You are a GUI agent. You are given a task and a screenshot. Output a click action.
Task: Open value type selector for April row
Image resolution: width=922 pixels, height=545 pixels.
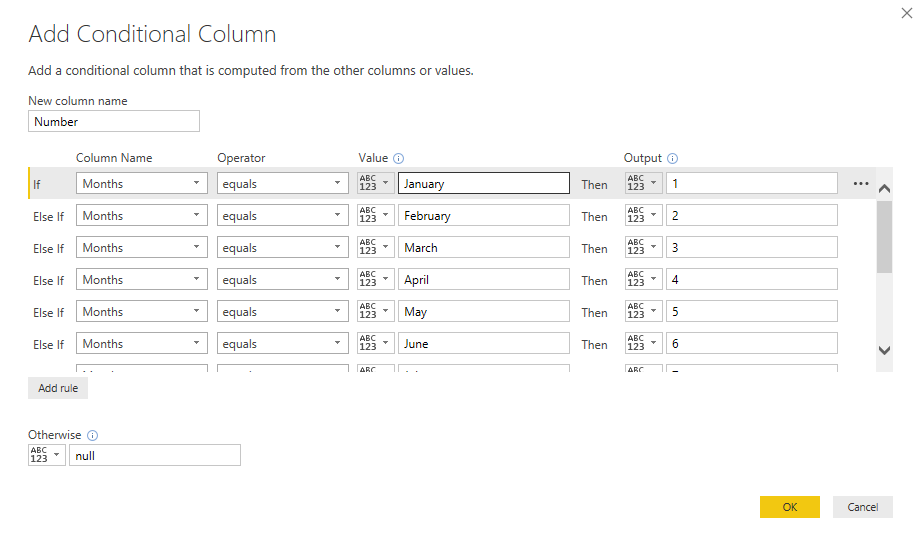pos(376,279)
